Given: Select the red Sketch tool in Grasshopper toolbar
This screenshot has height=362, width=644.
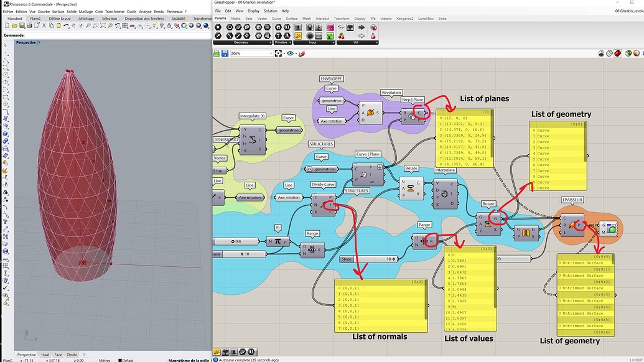Looking at the screenshot, I should pyautogui.click(x=302, y=54).
